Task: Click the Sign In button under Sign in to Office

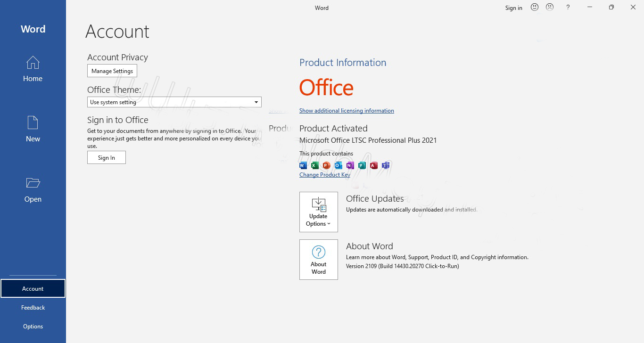Action: [107, 158]
